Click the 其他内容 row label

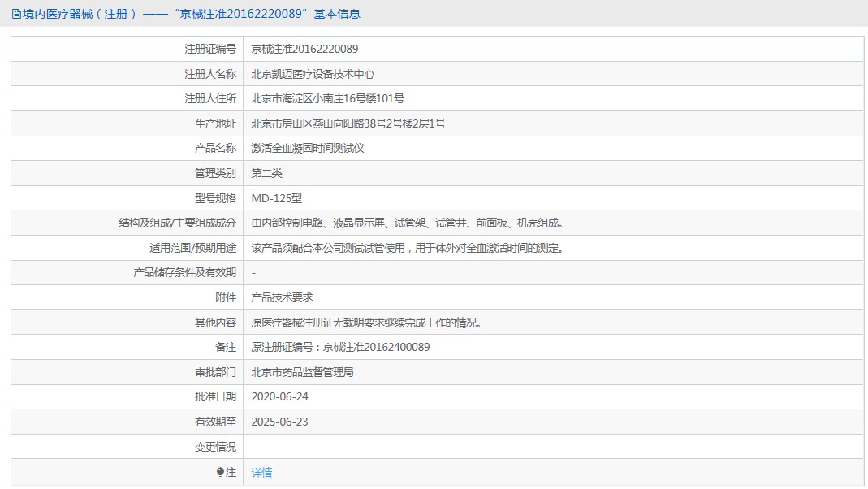pos(215,322)
